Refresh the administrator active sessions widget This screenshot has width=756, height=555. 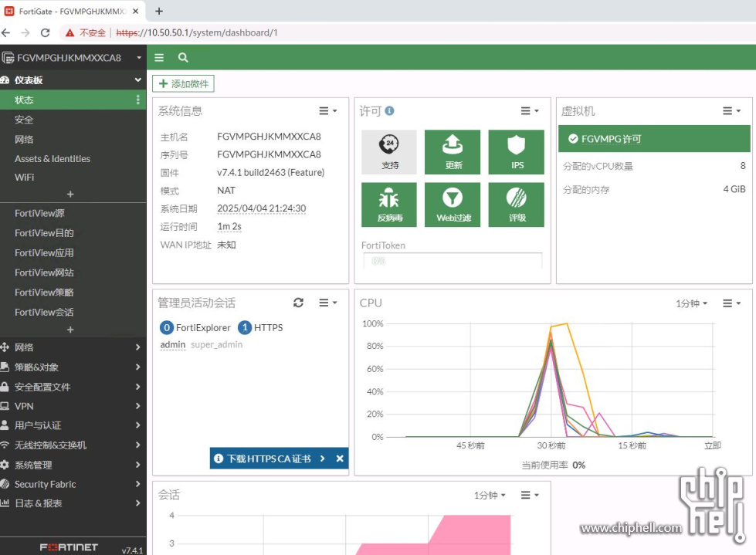[298, 303]
